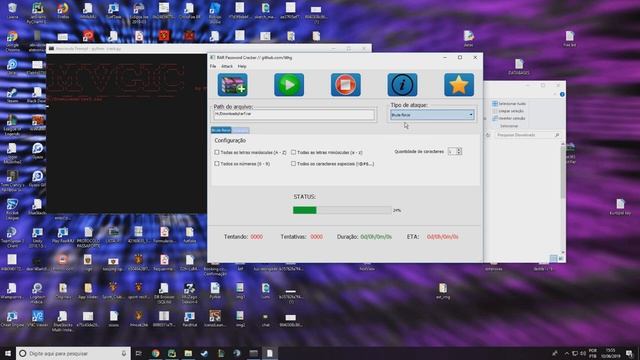Open the Tipo de ataque dropdown

432,115
